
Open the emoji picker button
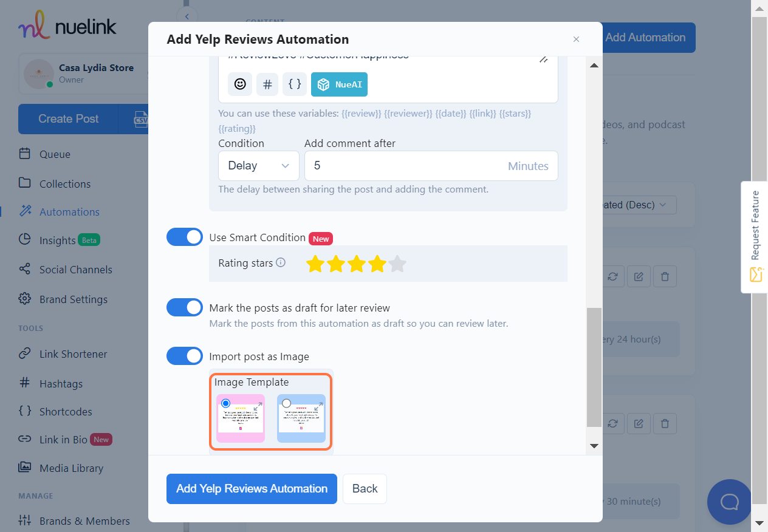[240, 84]
